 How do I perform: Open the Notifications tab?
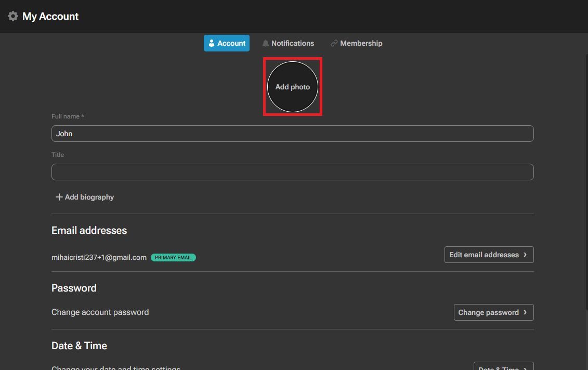click(292, 43)
